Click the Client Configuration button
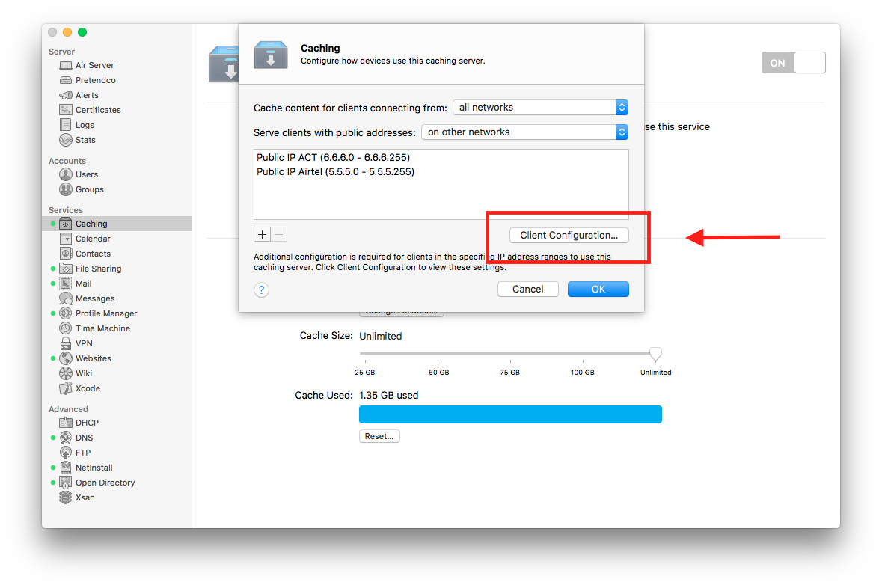882x588 pixels. point(569,235)
